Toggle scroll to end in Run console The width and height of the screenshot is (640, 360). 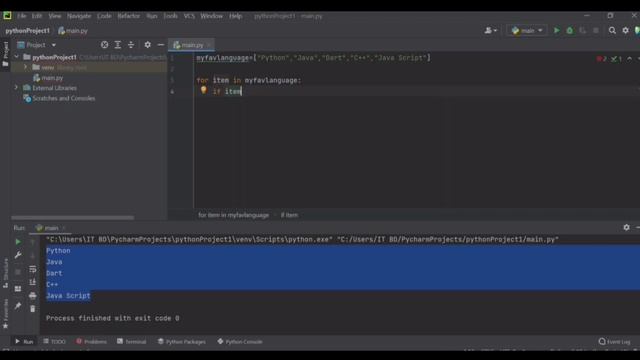coord(33,282)
